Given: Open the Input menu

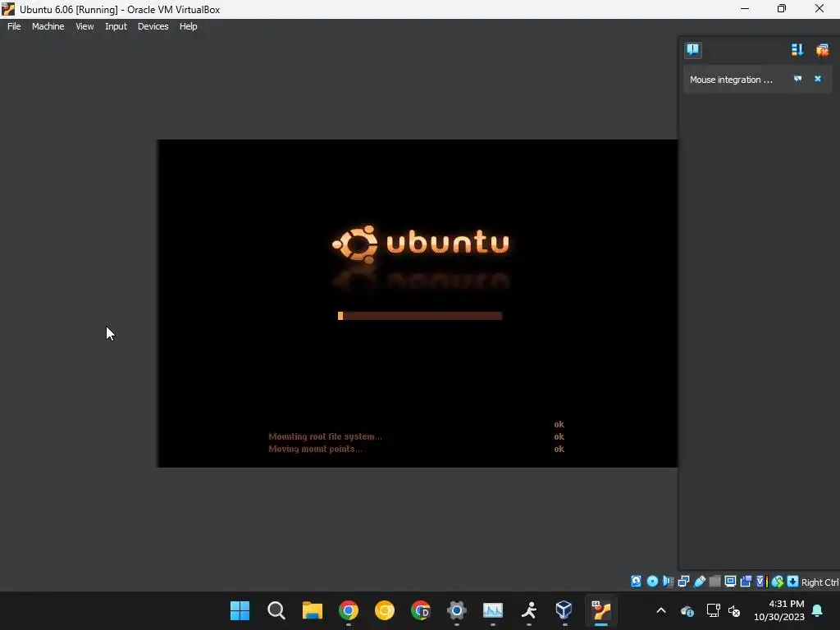Looking at the screenshot, I should pos(116,26).
